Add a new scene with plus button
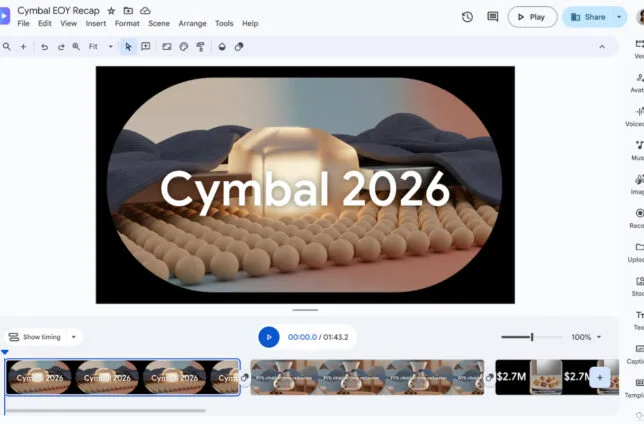Screen dimensions: 644x424 click(x=600, y=377)
